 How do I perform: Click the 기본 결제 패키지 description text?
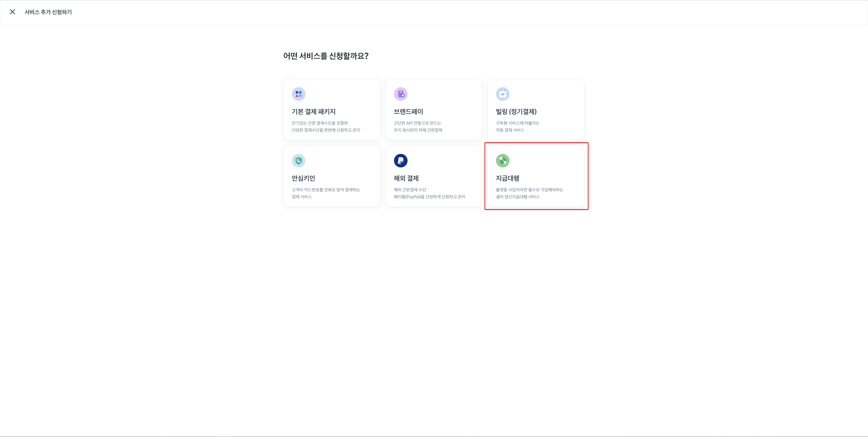pyautogui.click(x=325, y=127)
